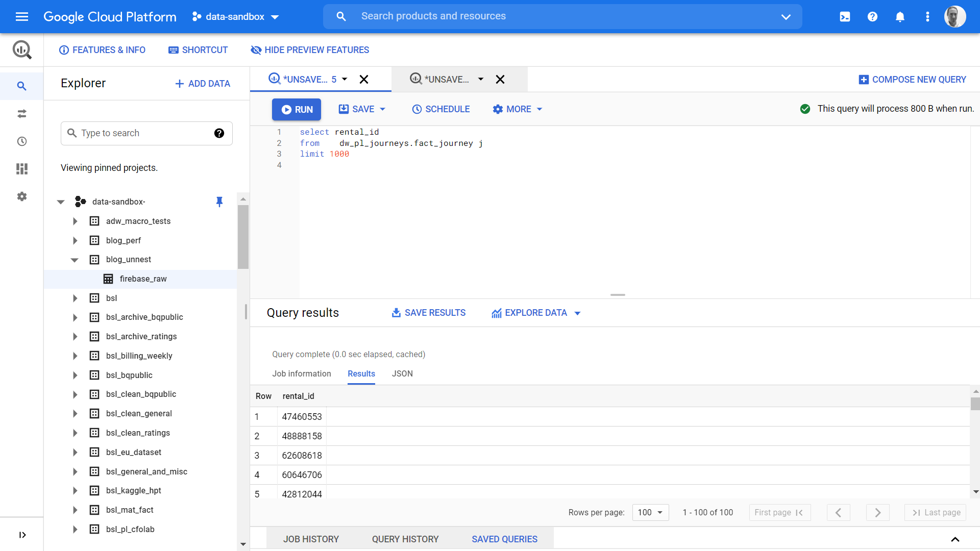Image resolution: width=980 pixels, height=551 pixels.
Task: Open the main hamburger navigation menu
Action: point(22,17)
